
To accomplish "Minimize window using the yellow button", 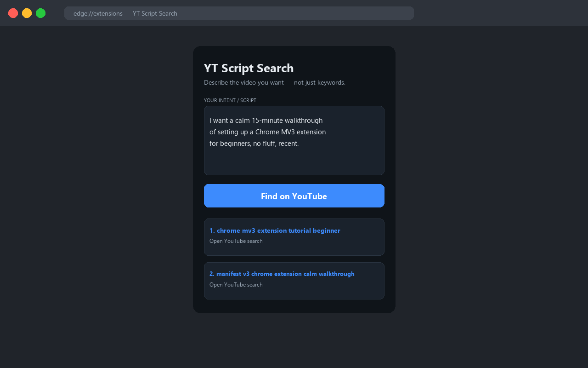I will pyautogui.click(x=27, y=13).
